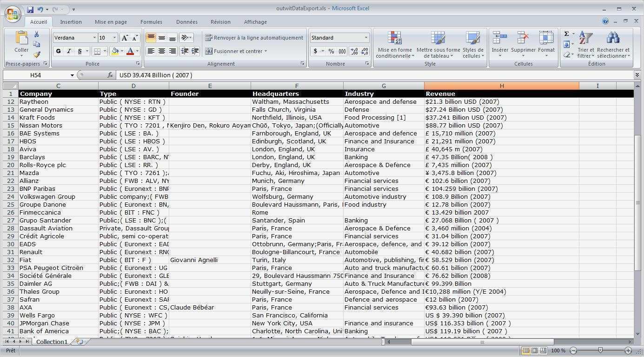Decrease font size with the small A icon
Screen dimensions: 644x357
135,38
